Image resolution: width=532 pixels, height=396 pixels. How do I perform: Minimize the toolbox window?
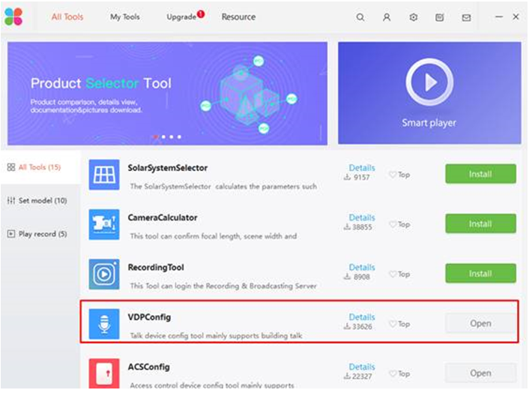click(x=499, y=16)
